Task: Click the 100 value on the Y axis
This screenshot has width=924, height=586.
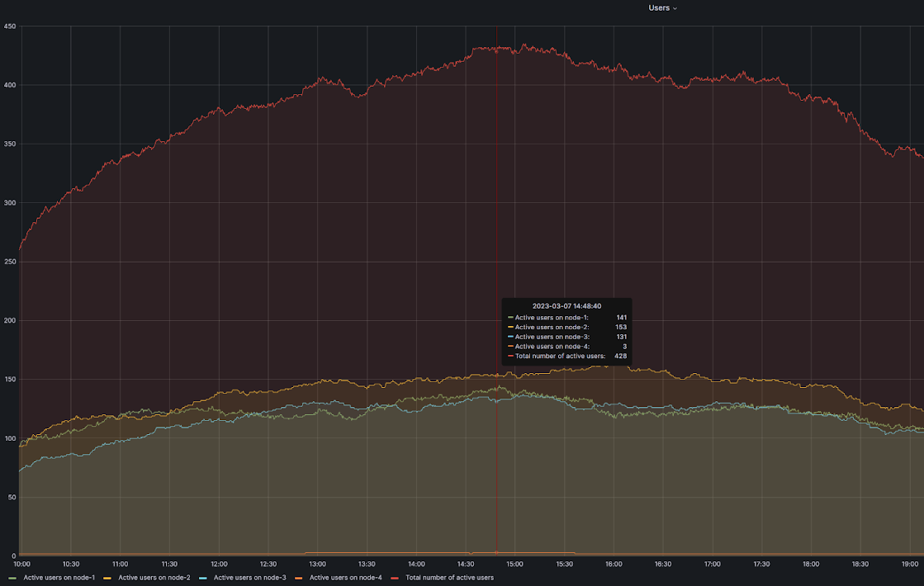Action: pyautogui.click(x=10, y=438)
